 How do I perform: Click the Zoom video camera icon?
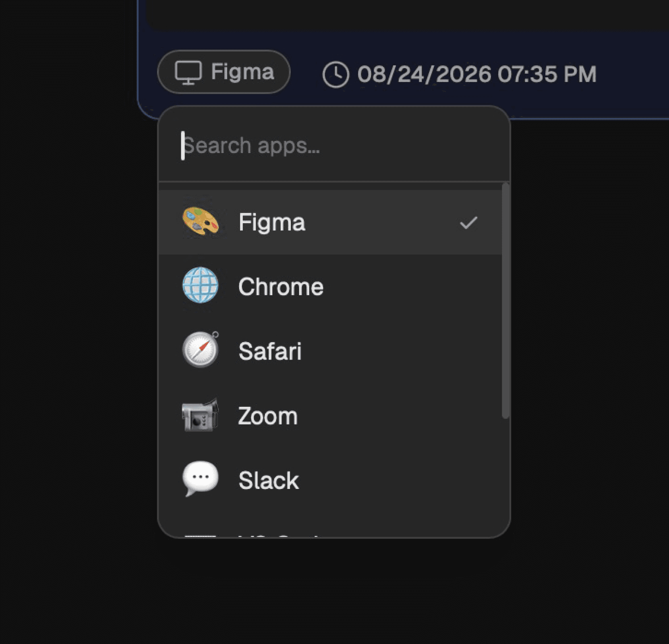point(200,415)
